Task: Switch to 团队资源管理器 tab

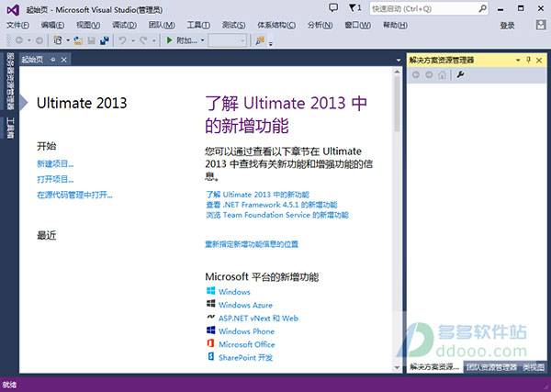Action: (491, 367)
